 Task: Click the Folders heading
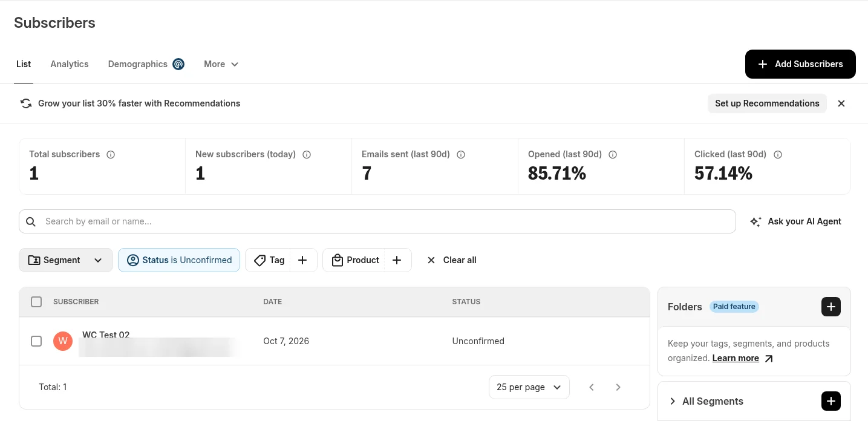click(x=685, y=307)
